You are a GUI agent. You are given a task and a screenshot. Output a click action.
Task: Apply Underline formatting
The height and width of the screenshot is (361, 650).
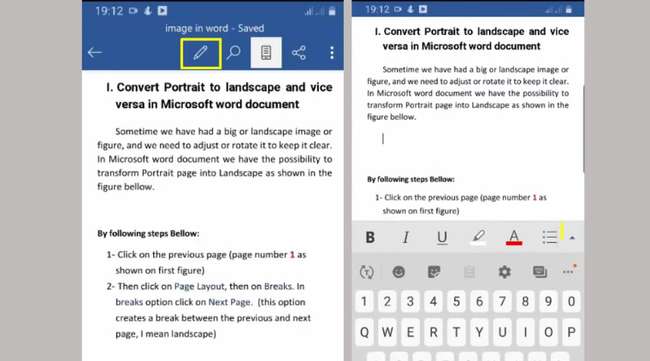442,237
